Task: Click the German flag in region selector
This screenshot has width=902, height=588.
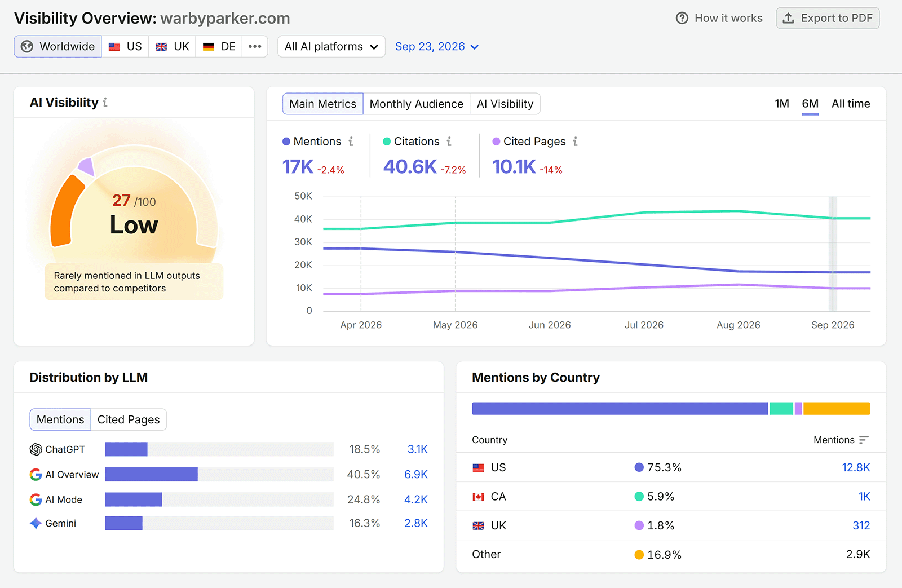Action: pos(209,47)
